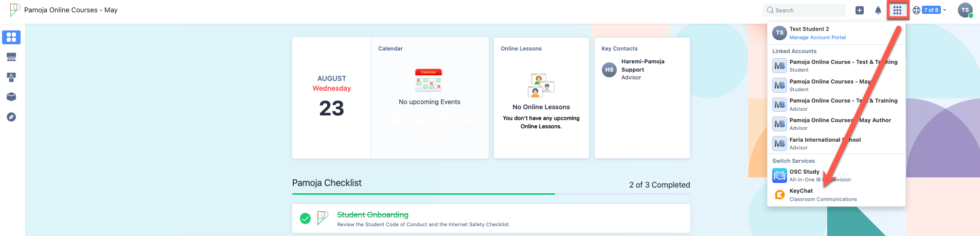Open the classes icon in left sidebar
This screenshot has width=980, height=236.
point(11,57)
